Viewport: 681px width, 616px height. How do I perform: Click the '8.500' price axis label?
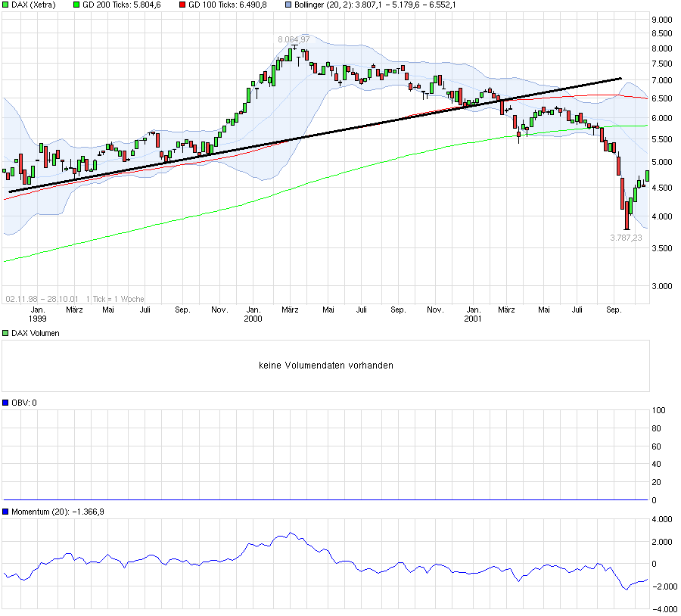(x=662, y=33)
